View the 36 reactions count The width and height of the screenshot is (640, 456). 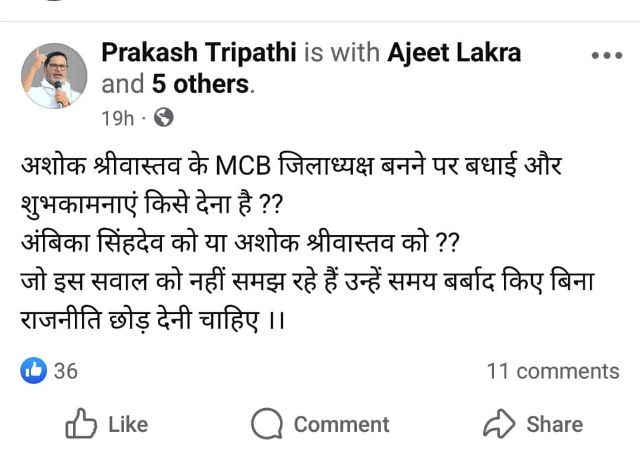click(66, 371)
